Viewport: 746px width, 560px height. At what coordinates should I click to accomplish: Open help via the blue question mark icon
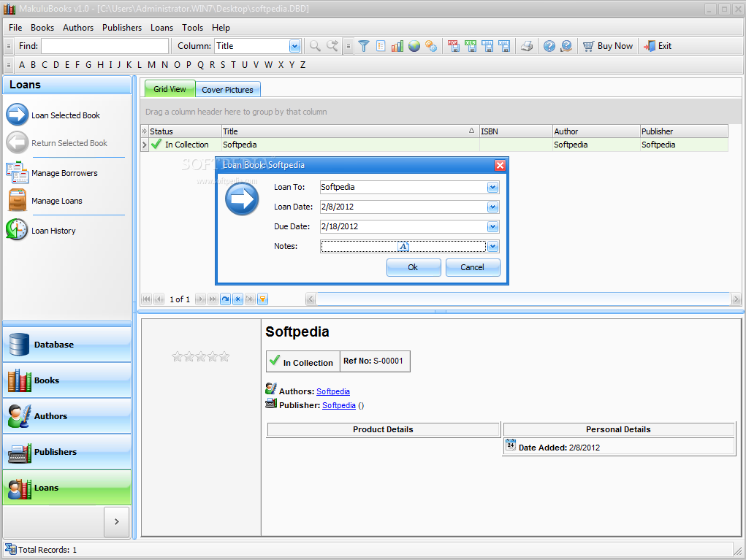pos(549,46)
